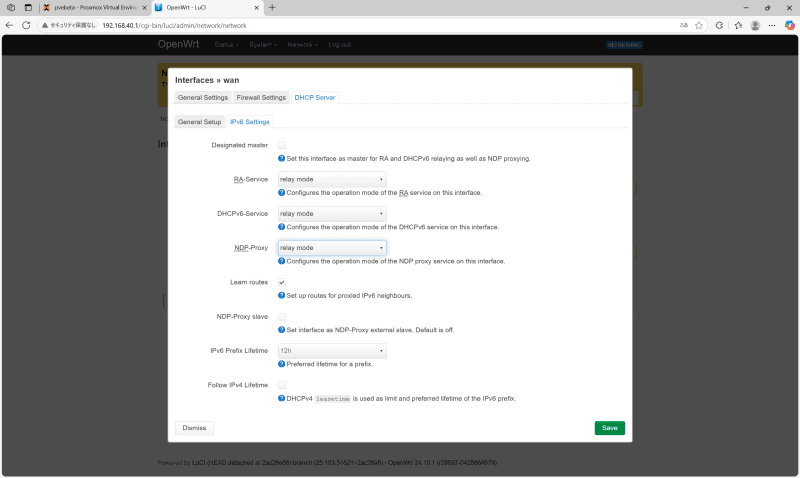Screen dimensions: 800x478
Task: Open the tab actions menu icon
Action: pos(28,8)
